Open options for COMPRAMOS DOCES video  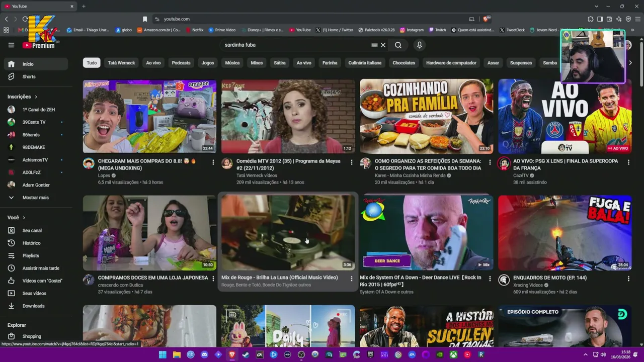[213, 279]
